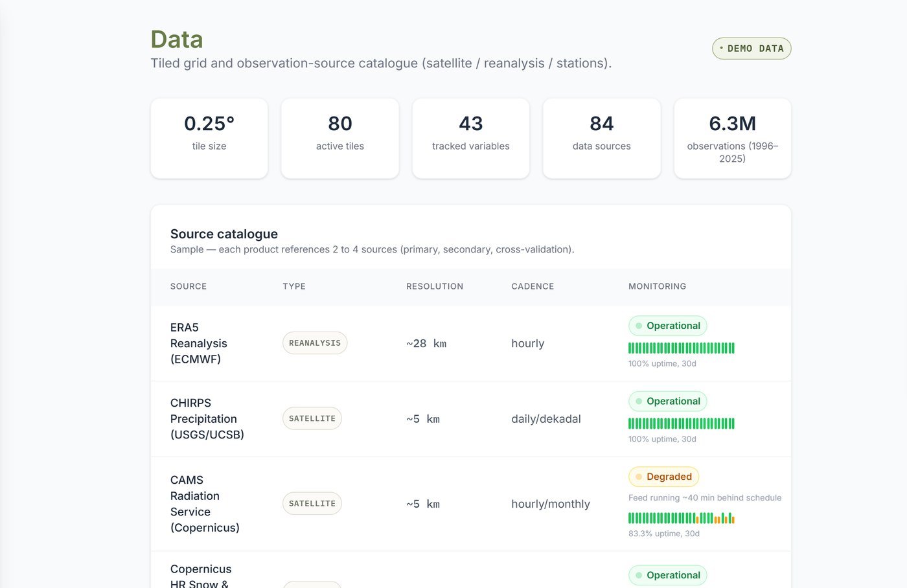
Task: Click the CADENCE column header
Action: coord(533,286)
